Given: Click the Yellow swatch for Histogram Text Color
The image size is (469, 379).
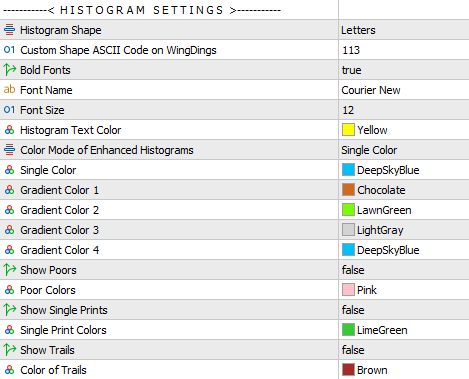Looking at the screenshot, I should (348, 130).
